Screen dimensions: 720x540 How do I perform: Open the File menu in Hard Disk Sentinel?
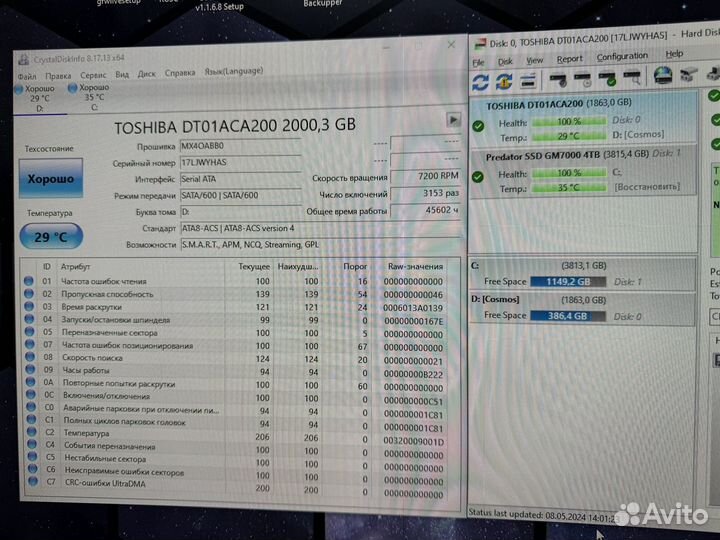click(478, 62)
